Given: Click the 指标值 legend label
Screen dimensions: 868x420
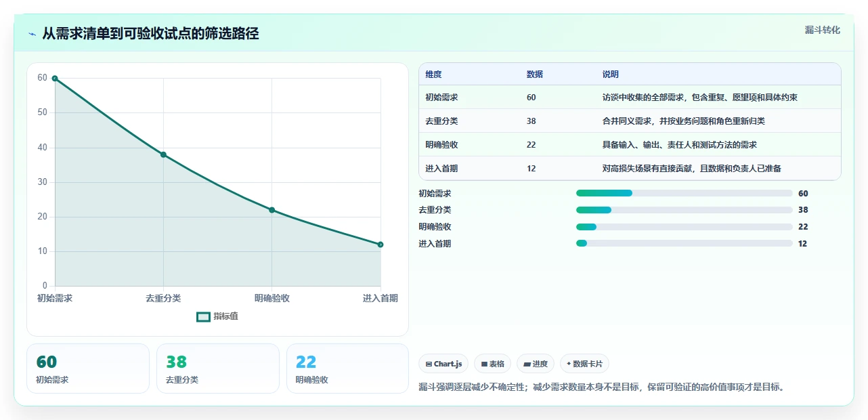Looking at the screenshot, I should (225, 316).
